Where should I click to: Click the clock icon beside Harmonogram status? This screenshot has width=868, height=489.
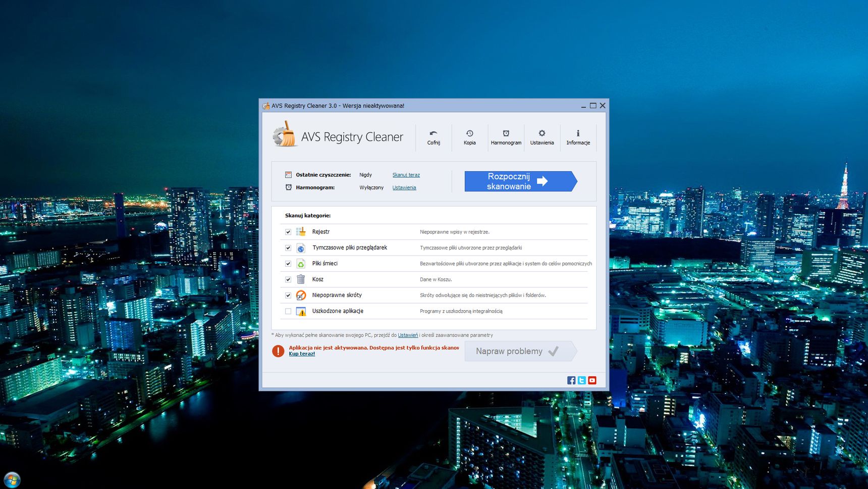289,187
